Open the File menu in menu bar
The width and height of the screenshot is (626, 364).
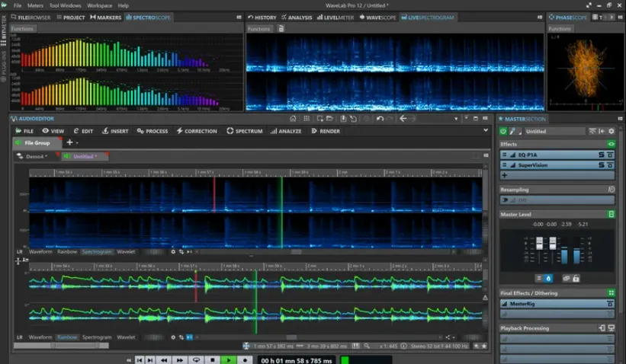[x=18, y=5]
